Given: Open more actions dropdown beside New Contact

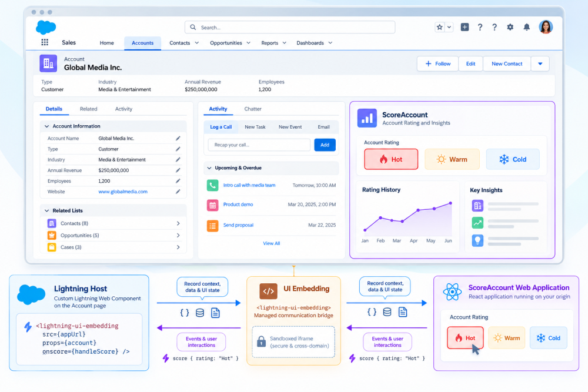Looking at the screenshot, I should pyautogui.click(x=540, y=63).
